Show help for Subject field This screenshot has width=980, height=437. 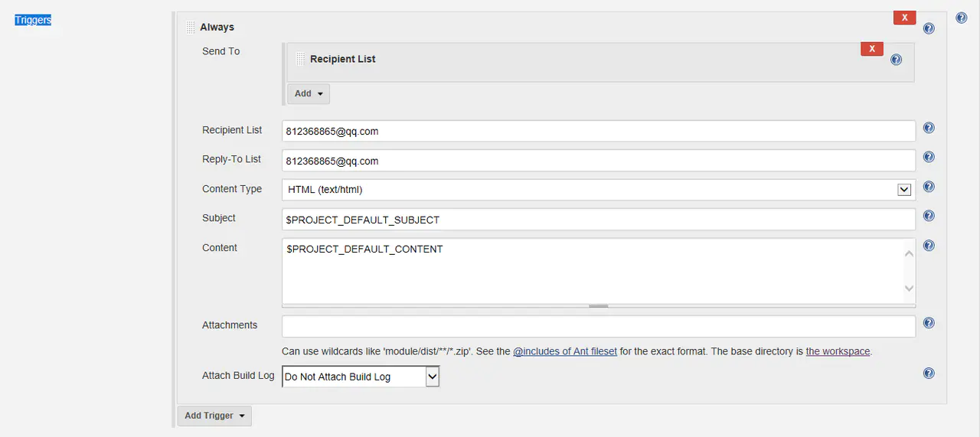click(929, 217)
